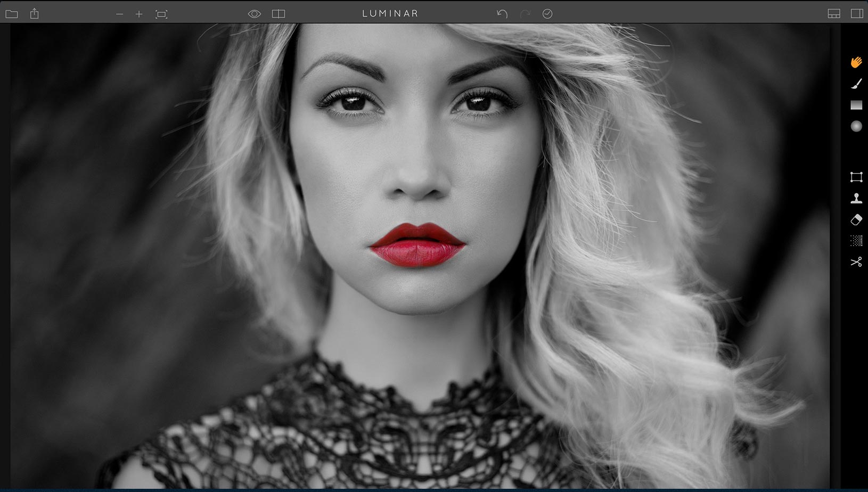Open image with the folder icon
Image resolution: width=868 pixels, height=492 pixels.
[11, 14]
